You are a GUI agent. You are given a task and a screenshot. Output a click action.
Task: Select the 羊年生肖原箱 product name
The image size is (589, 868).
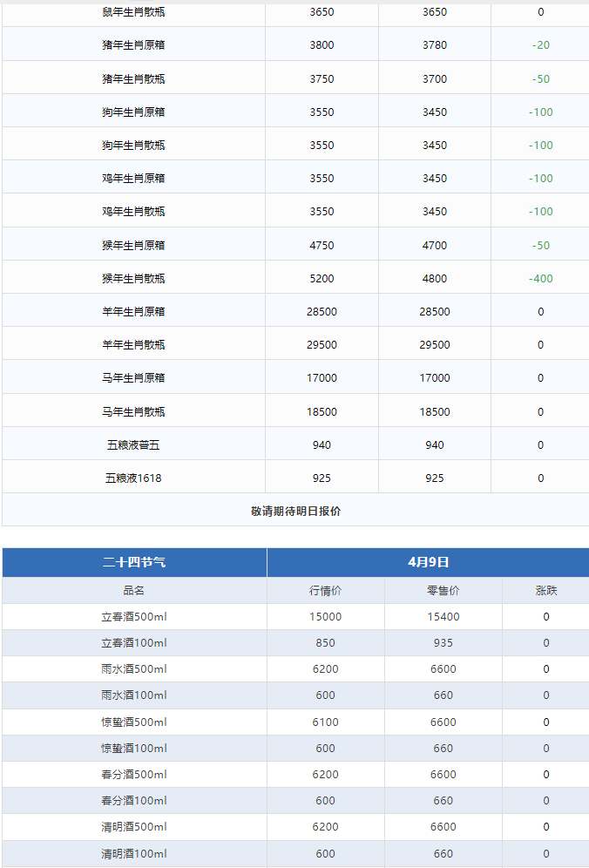click(x=133, y=312)
